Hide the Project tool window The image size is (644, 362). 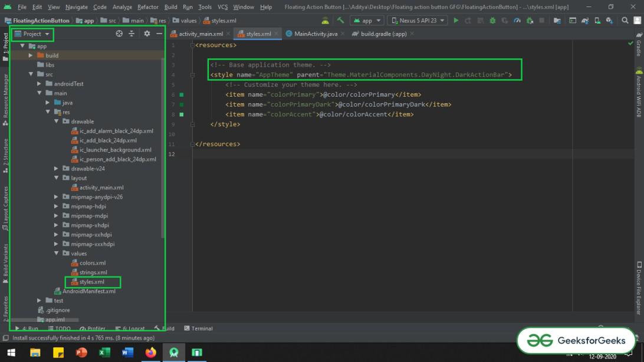[159, 34]
